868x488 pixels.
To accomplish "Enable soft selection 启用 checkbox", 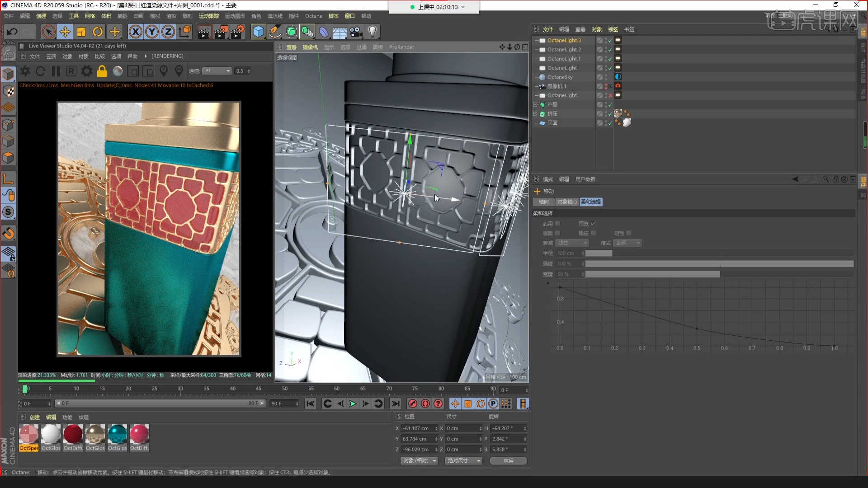I will tap(557, 223).
